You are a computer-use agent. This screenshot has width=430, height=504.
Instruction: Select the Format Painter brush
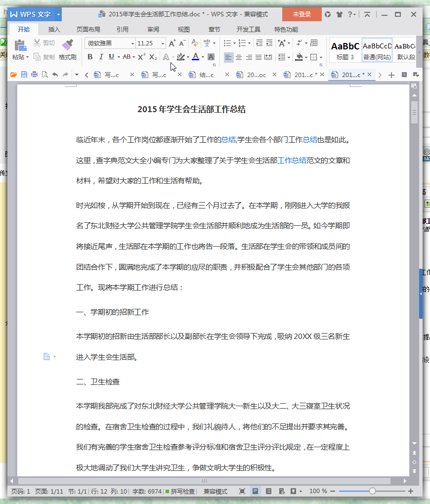pyautogui.click(x=68, y=45)
